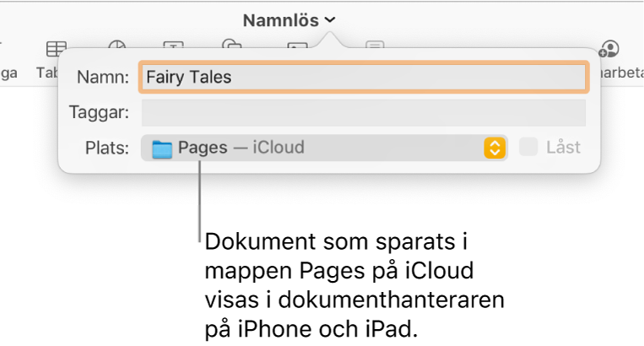Click the cut-off toolbar button at far left
This screenshot has width=644, height=346.
[8, 71]
